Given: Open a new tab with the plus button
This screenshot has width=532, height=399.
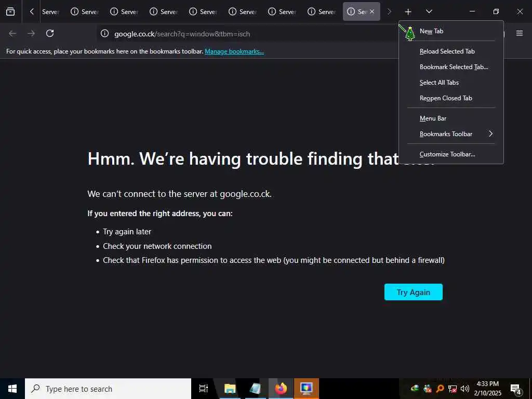Looking at the screenshot, I should tap(408, 11).
